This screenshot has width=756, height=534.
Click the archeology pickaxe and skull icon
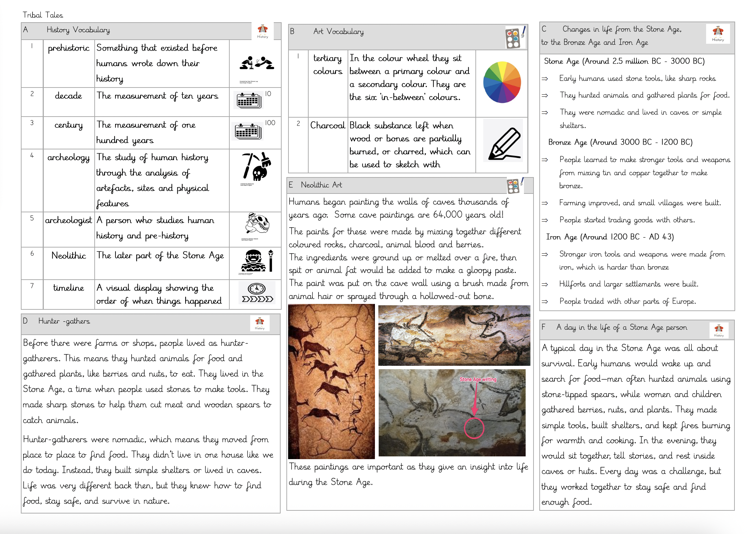click(256, 166)
